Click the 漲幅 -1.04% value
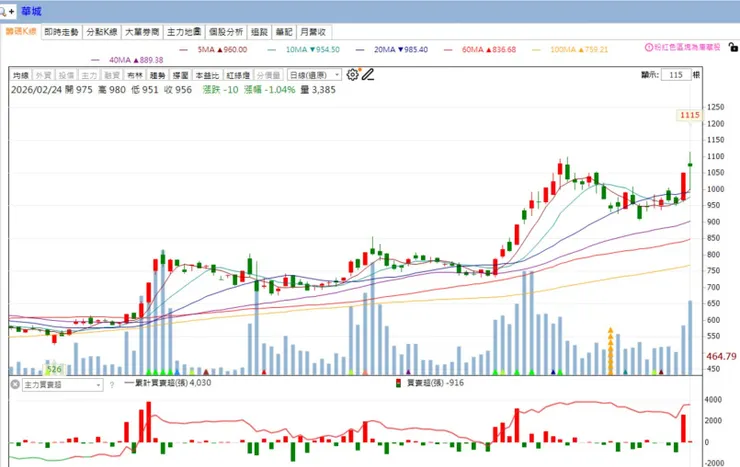This screenshot has width=740, height=467. [269, 90]
